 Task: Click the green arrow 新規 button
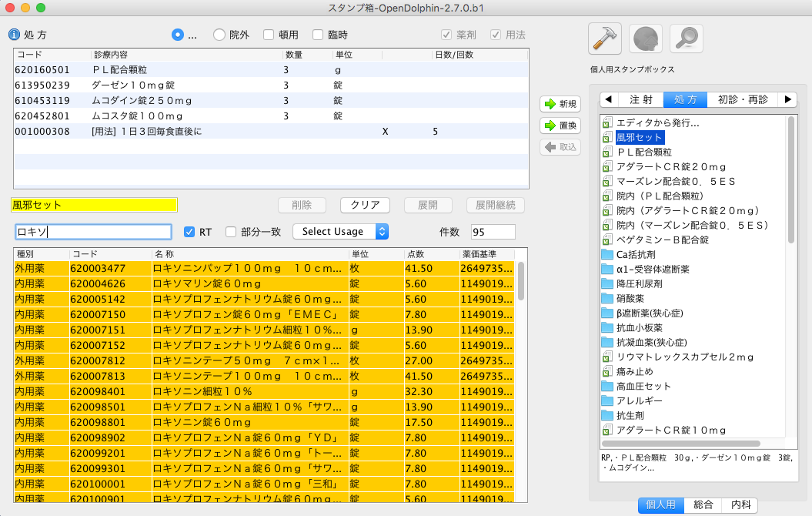(560, 104)
